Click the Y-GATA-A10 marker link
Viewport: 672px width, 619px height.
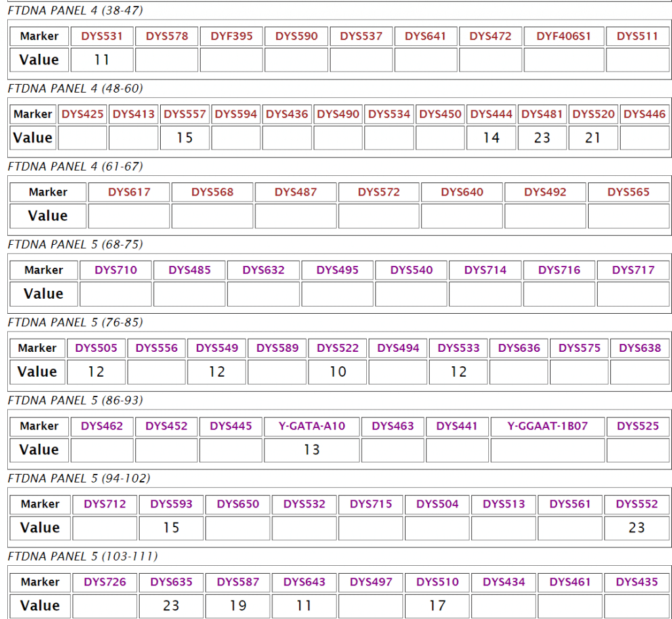click(x=312, y=426)
